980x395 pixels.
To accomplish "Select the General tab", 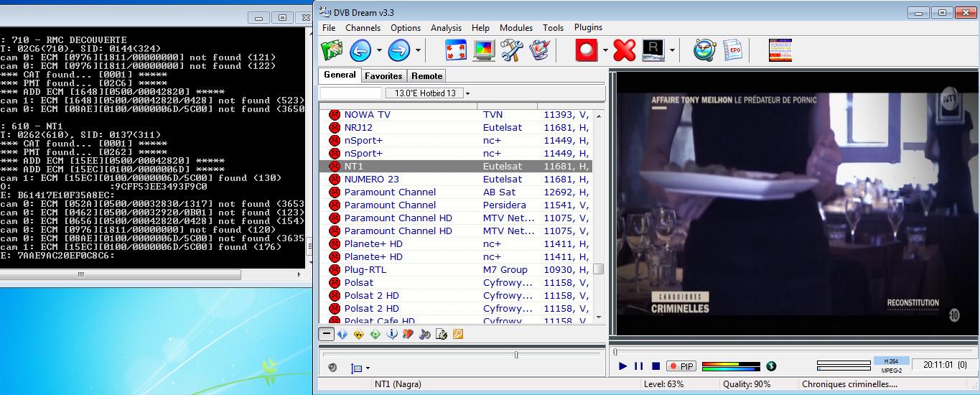I will click(x=340, y=75).
